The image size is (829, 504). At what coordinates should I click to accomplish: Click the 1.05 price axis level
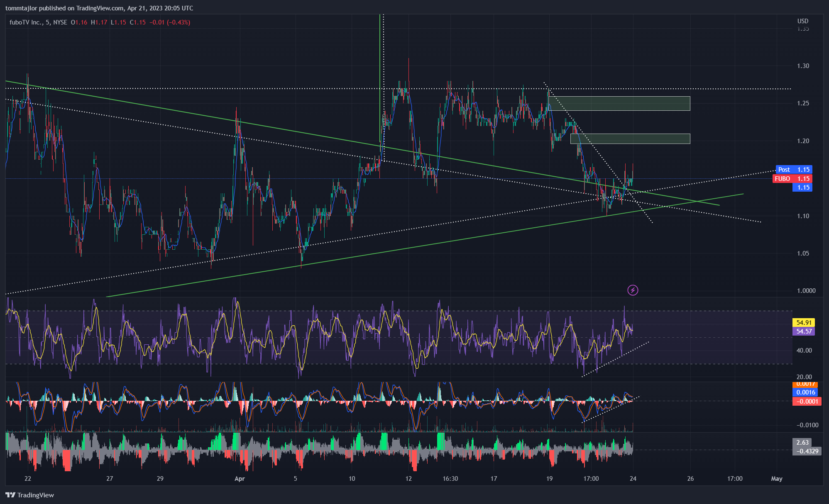[803, 253]
